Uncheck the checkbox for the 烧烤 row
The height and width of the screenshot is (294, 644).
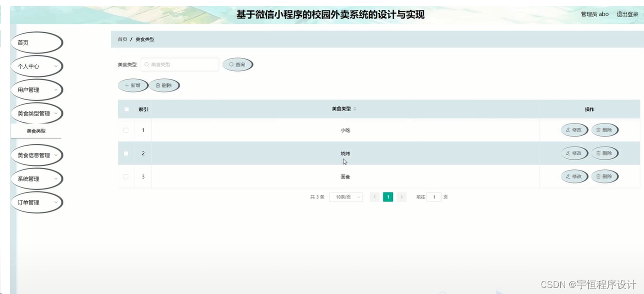tap(126, 153)
